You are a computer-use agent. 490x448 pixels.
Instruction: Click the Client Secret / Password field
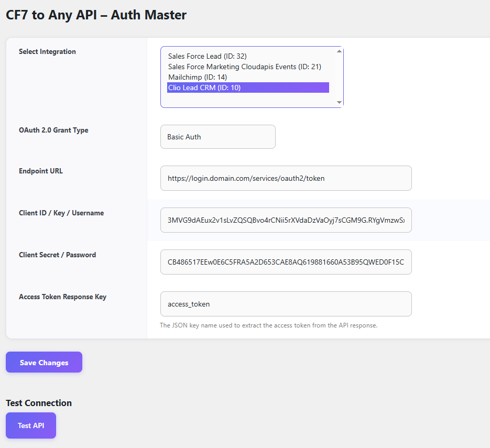(x=286, y=262)
